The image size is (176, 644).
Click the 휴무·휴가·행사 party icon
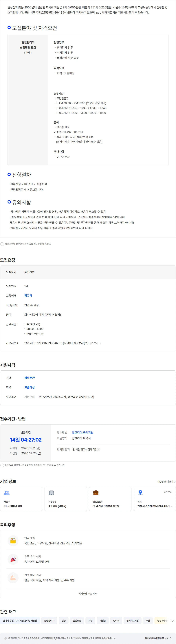click(13, 559)
